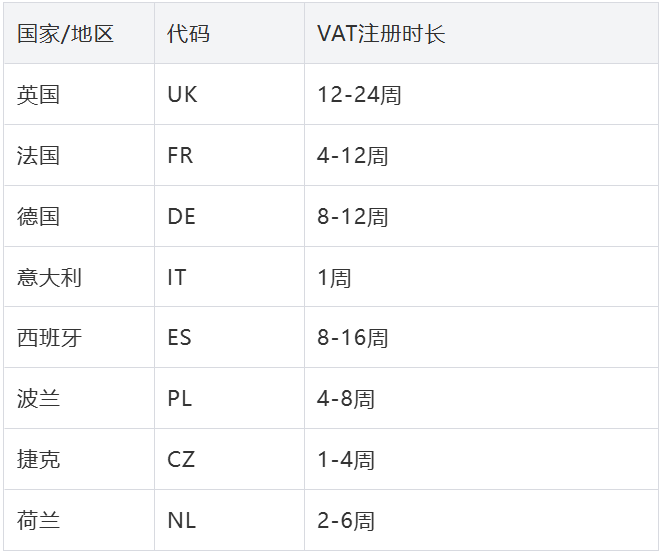Click the 2-6周 duration cell
The width and height of the screenshot is (661, 553).
click(346, 521)
